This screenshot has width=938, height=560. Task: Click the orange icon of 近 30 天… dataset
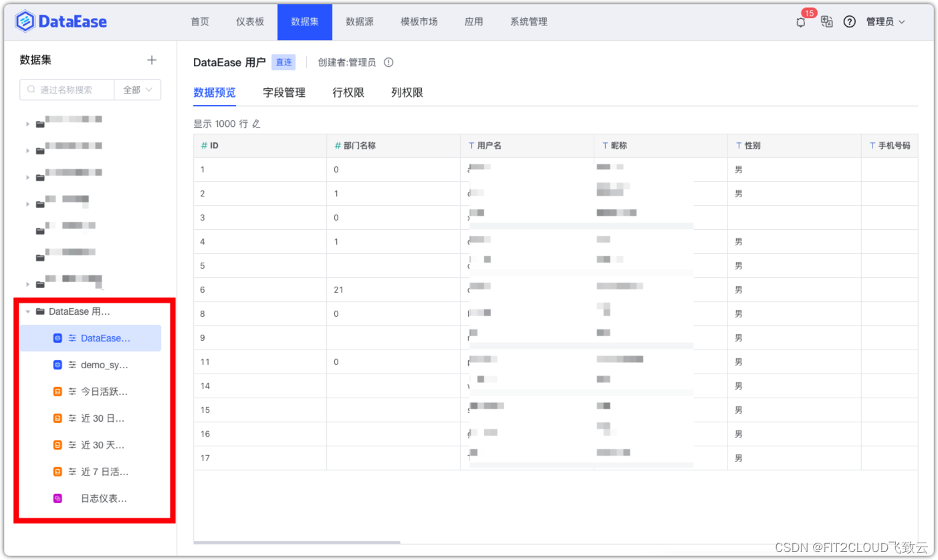coord(57,445)
